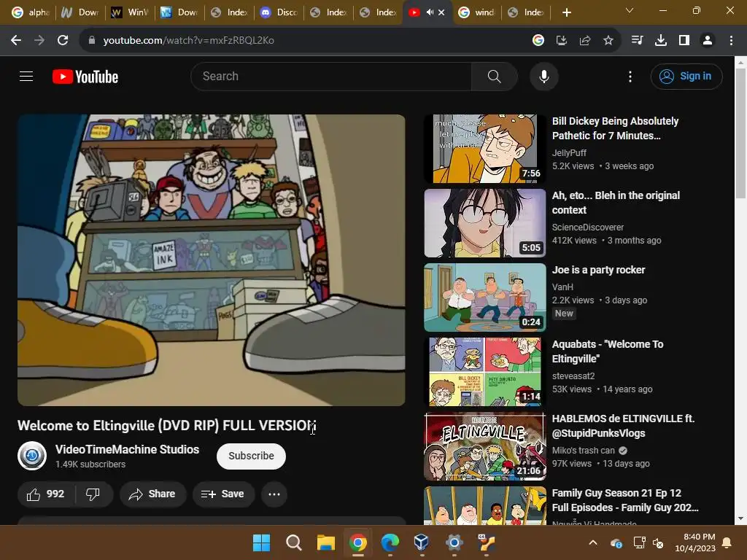747x560 pixels.
Task: Open Joe is a party rocker thumbnail
Action: (485, 297)
